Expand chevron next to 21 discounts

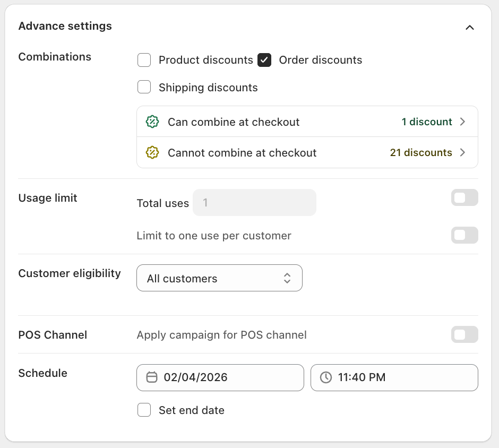(x=463, y=152)
